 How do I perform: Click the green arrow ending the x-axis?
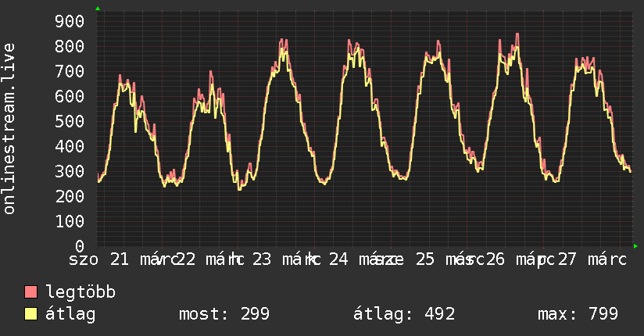click(x=635, y=246)
